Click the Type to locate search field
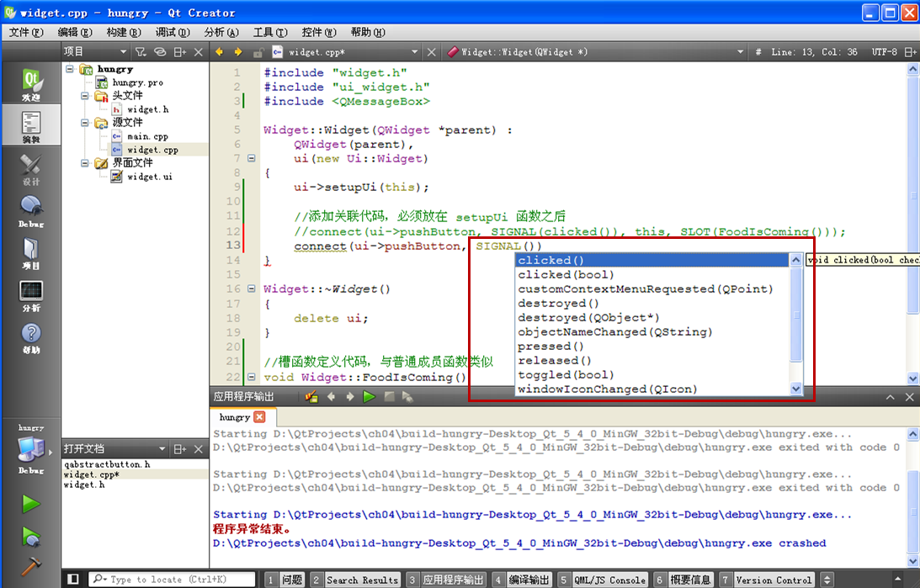Viewport: 920px width, 588px height. point(172,580)
